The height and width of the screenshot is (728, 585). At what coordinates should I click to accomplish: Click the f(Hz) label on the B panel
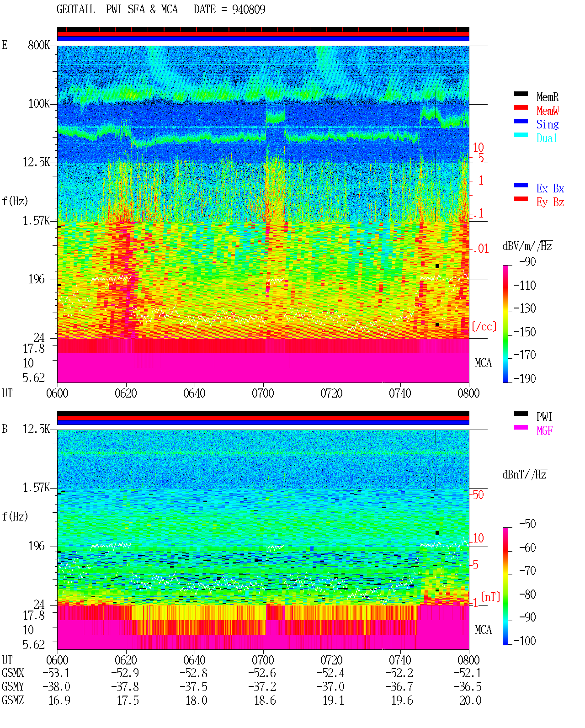click(15, 516)
